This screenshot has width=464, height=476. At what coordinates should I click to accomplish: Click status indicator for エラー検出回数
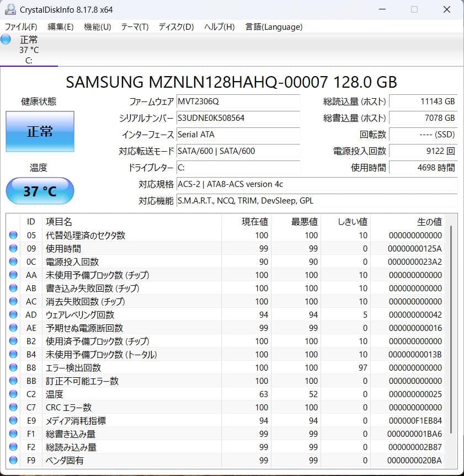click(x=13, y=367)
